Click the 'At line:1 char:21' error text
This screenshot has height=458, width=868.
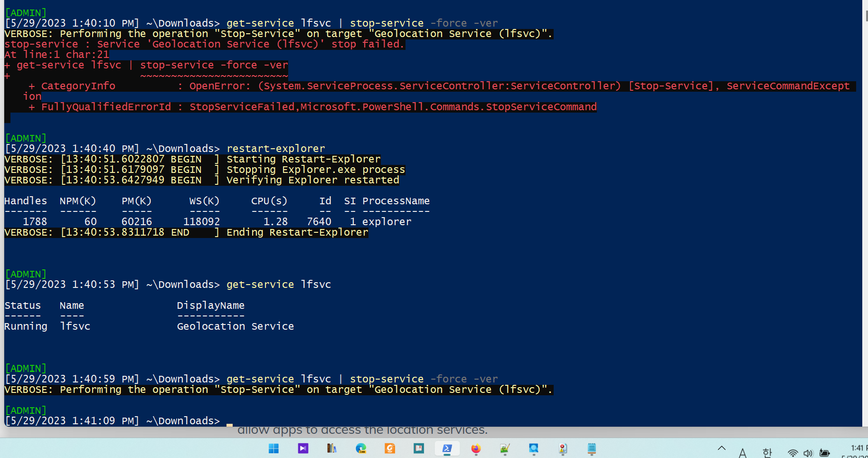pyautogui.click(x=57, y=55)
